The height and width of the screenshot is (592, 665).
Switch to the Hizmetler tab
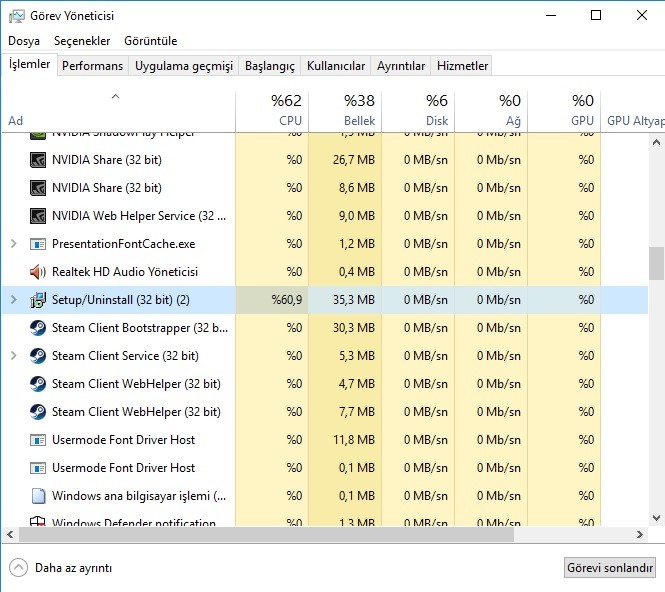462,66
